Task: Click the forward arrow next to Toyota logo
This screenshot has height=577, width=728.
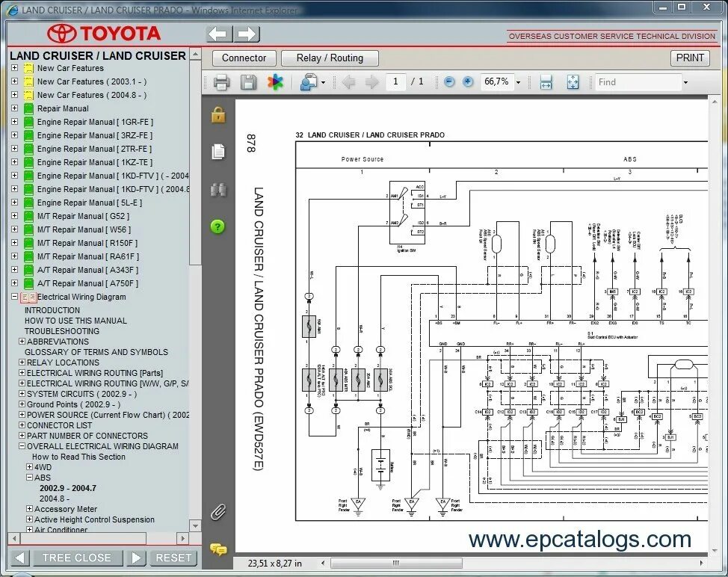Action: [247, 34]
